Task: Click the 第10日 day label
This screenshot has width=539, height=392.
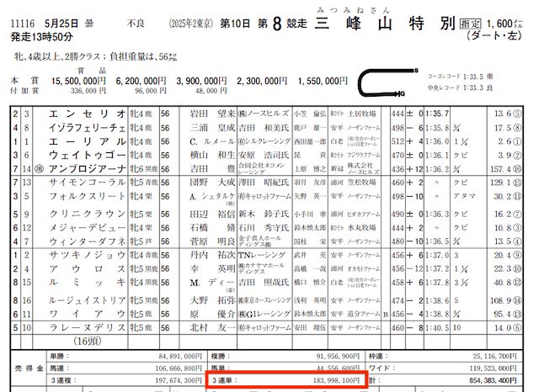Action: click(235, 24)
